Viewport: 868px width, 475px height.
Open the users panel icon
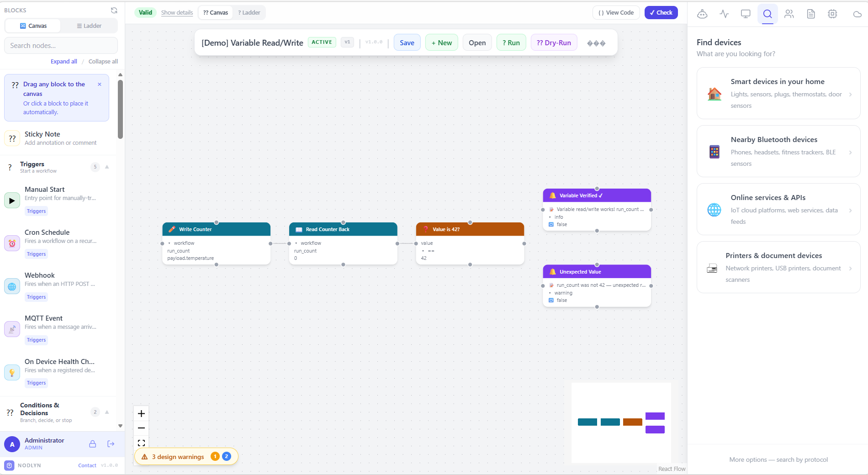(789, 14)
